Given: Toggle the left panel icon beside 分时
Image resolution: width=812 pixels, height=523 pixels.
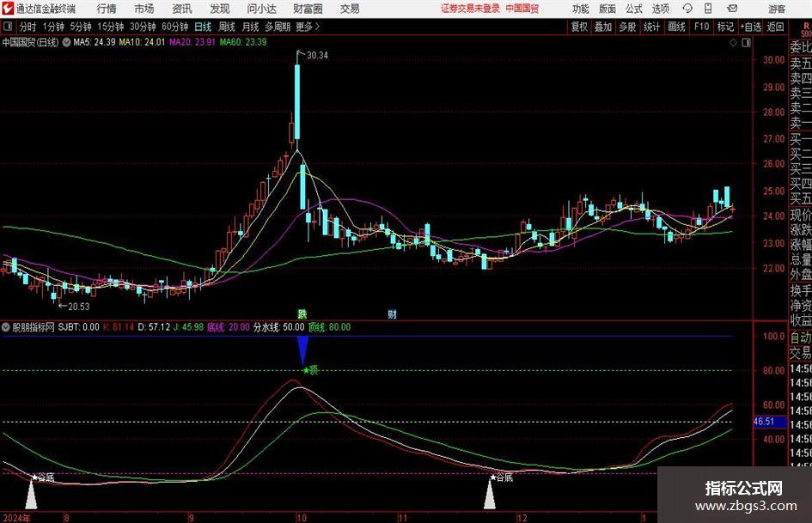Looking at the screenshot, I should 7,27.
